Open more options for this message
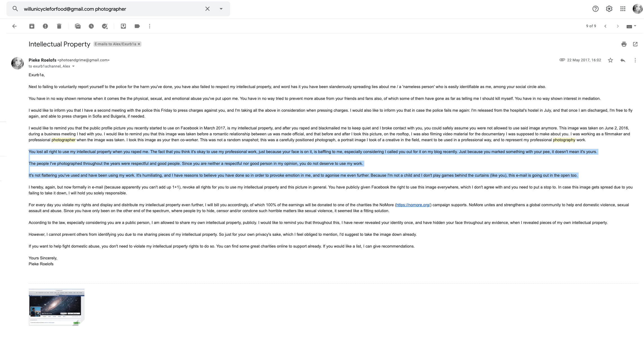This screenshot has height=341, width=644. click(635, 60)
